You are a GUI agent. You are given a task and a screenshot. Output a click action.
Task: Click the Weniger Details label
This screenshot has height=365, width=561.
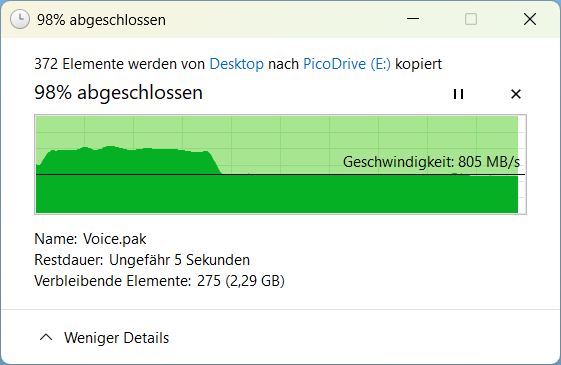pos(116,338)
